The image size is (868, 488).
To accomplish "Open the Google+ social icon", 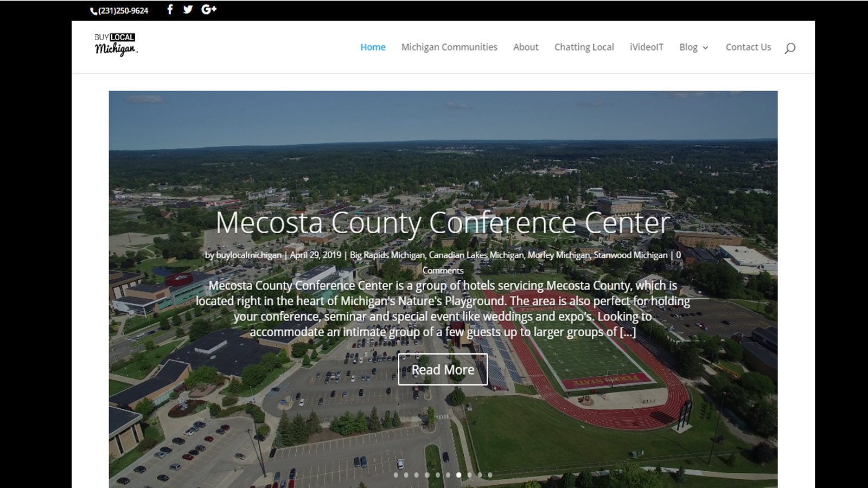I will click(209, 9).
